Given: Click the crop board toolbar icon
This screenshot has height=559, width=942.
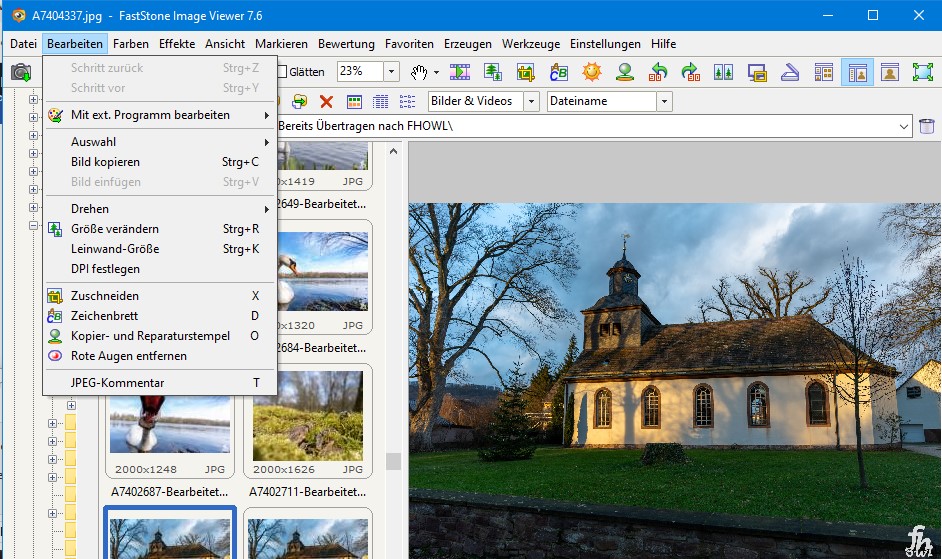Looking at the screenshot, I should coord(526,72).
